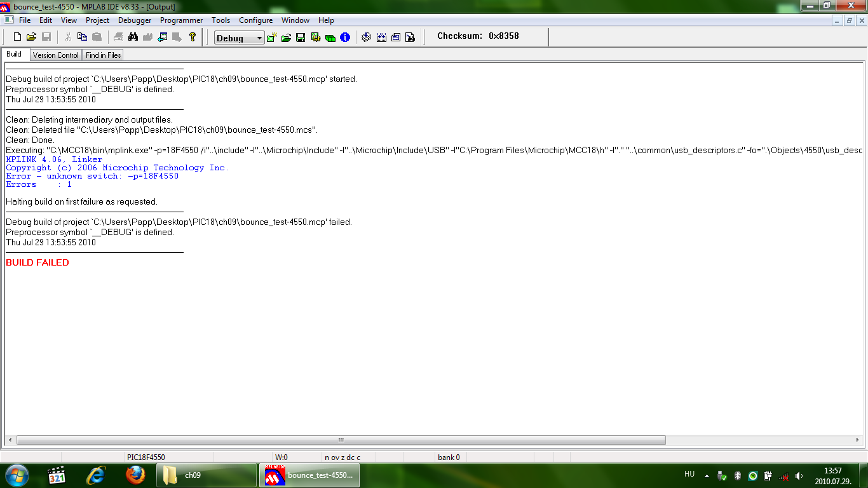868x488 pixels.
Task: Open the Configure menu
Action: click(x=255, y=20)
